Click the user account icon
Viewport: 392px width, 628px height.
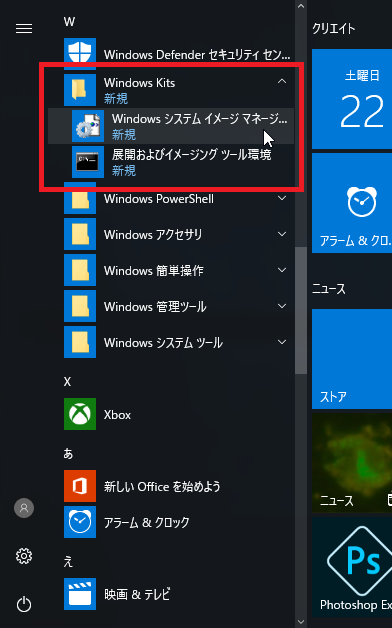click(x=24, y=508)
